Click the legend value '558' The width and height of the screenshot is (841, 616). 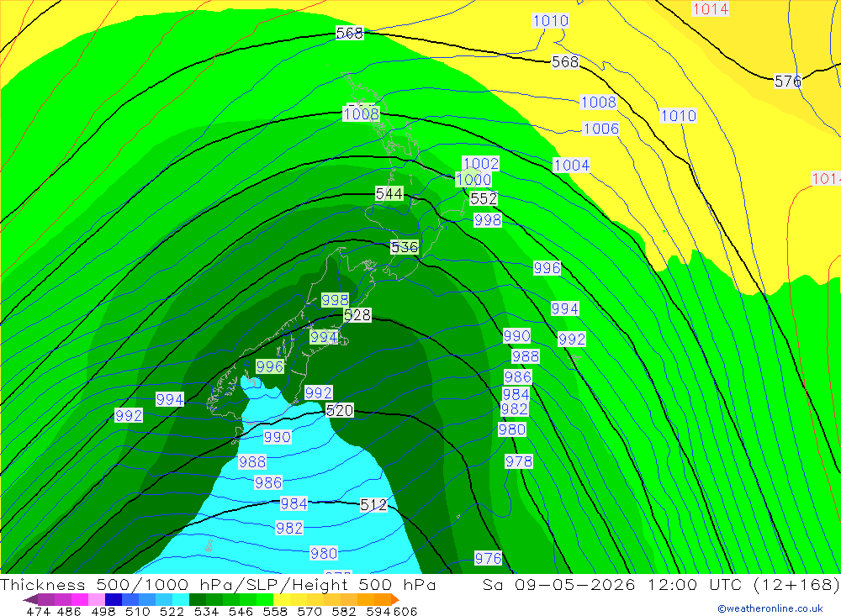point(275,611)
